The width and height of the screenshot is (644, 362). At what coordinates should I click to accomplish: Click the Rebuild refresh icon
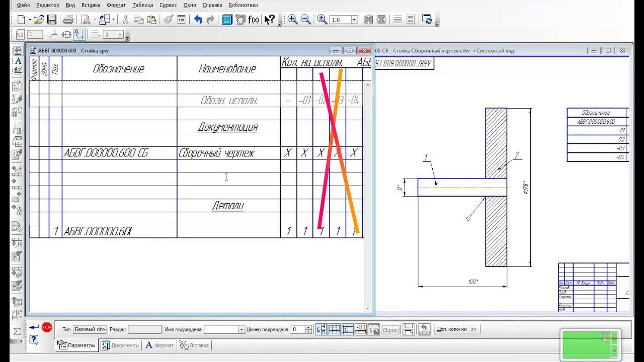click(x=428, y=20)
